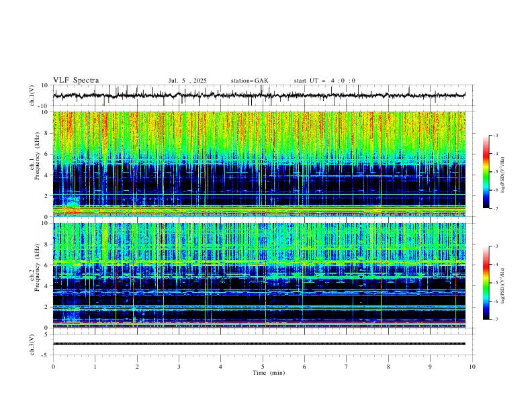Viewport: 532px width, 411px height.
Task: Click the ch.1 spectrogram panel
Action: click(259, 164)
